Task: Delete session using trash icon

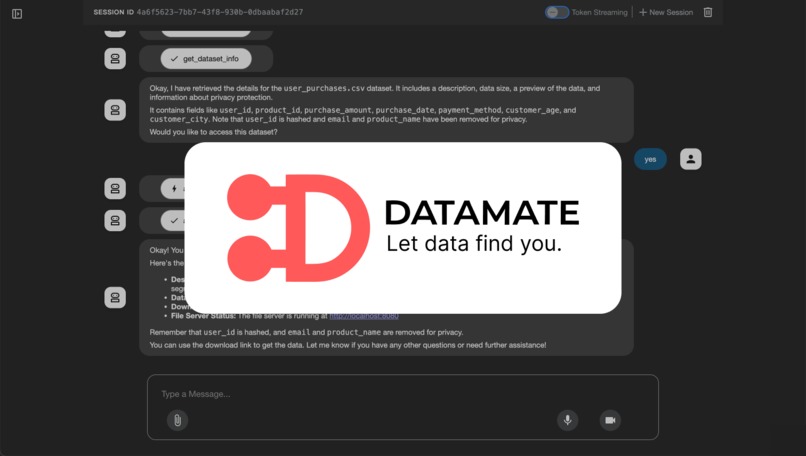Action: click(708, 12)
